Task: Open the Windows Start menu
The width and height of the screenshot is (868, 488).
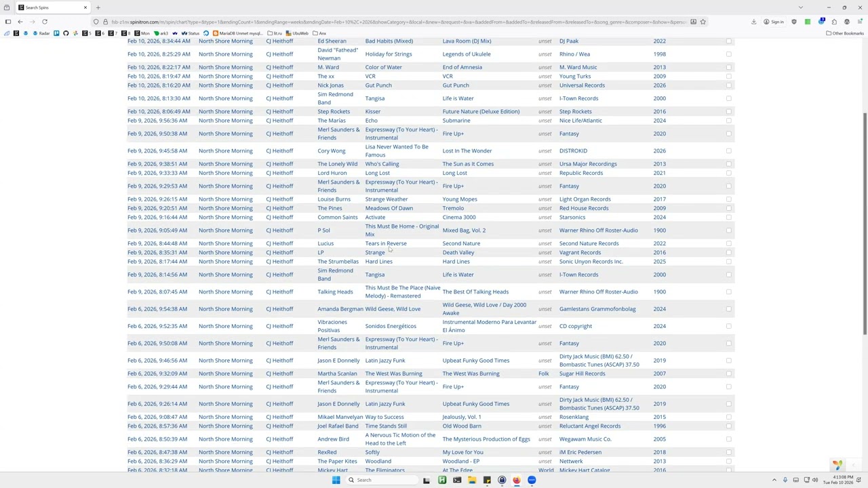Action: point(336,480)
